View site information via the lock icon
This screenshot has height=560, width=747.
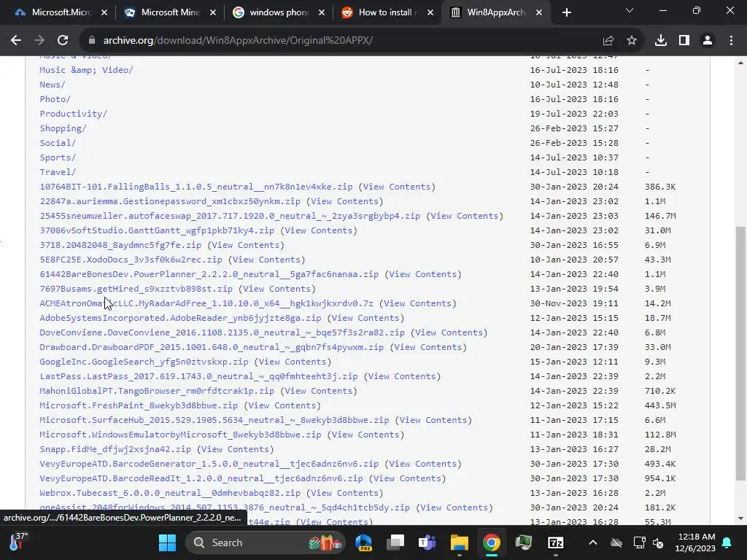click(x=92, y=41)
